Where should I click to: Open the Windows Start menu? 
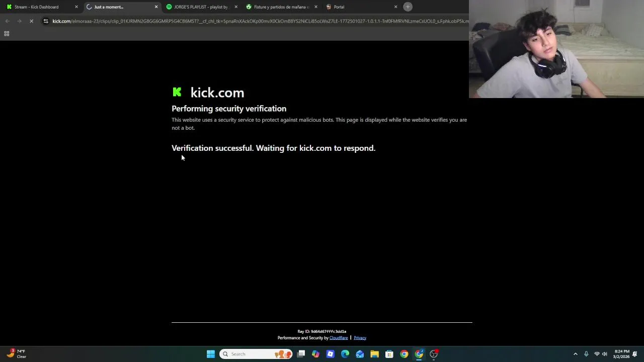[x=211, y=354]
